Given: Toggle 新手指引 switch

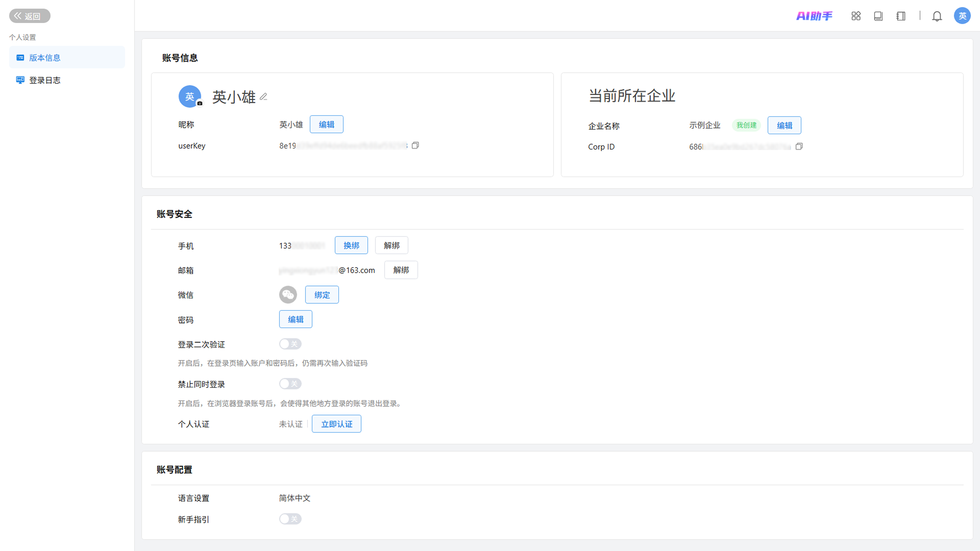Looking at the screenshot, I should click(290, 519).
